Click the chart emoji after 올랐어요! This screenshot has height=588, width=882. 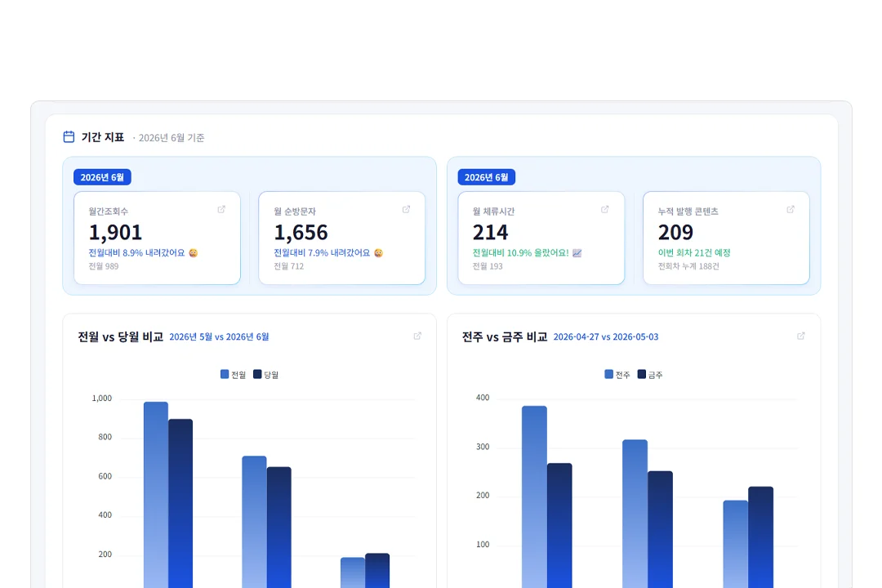[x=577, y=253]
